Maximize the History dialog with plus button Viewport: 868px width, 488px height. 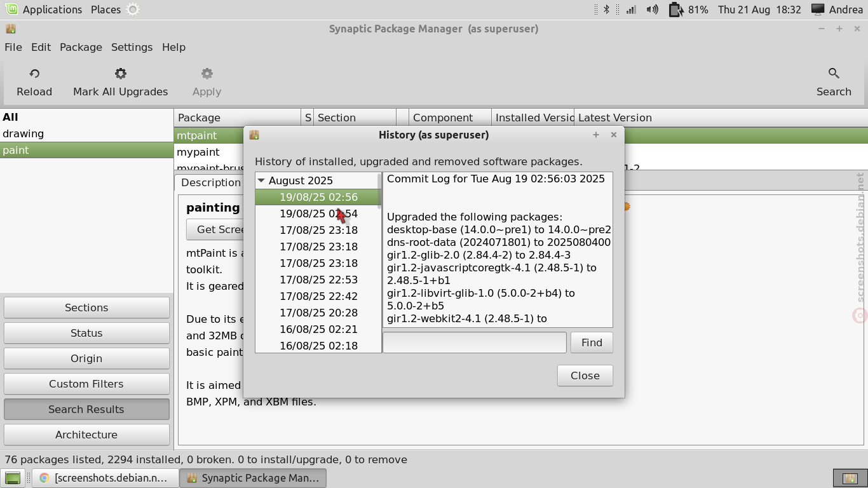596,135
